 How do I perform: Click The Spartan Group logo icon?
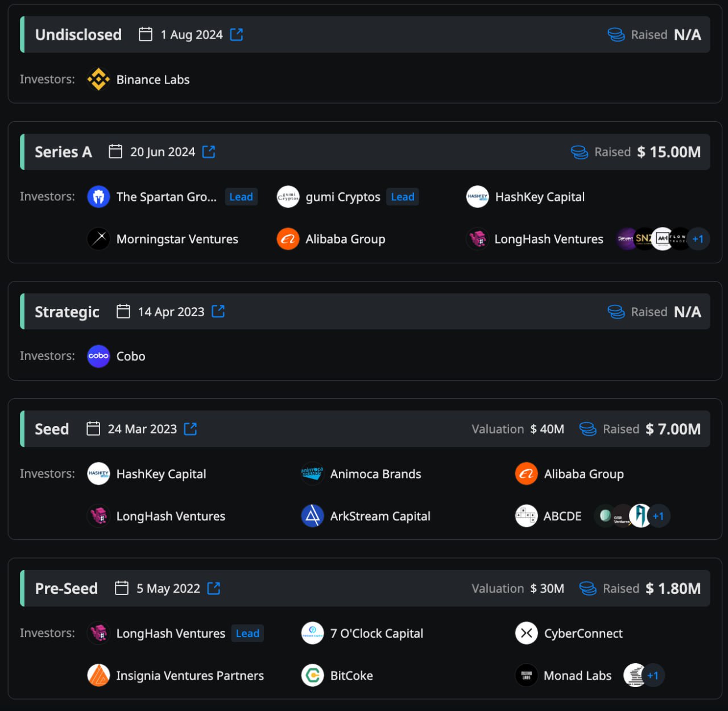click(x=98, y=197)
